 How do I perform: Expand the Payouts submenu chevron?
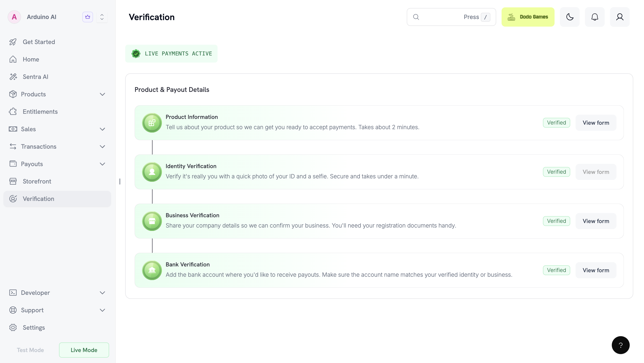[102, 164]
